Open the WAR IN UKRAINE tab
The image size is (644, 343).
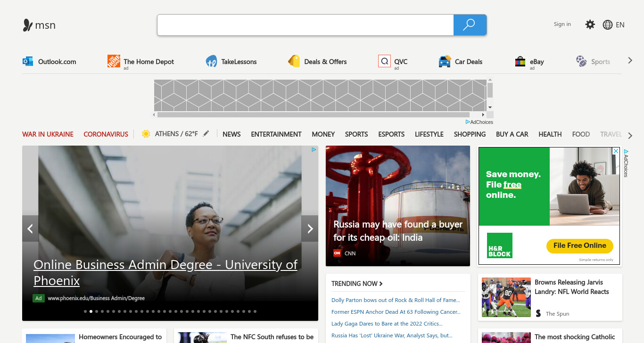click(x=48, y=134)
